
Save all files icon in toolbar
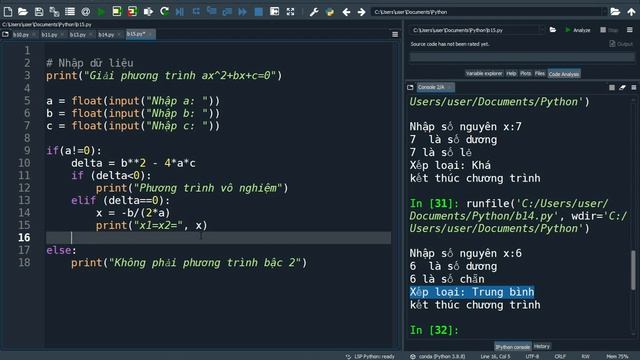click(x=54, y=12)
